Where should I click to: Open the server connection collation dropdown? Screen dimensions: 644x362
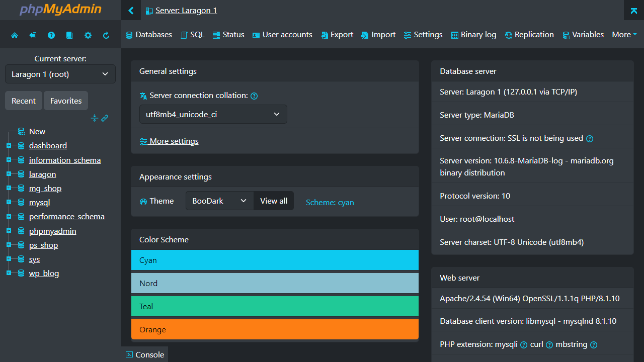tap(213, 114)
